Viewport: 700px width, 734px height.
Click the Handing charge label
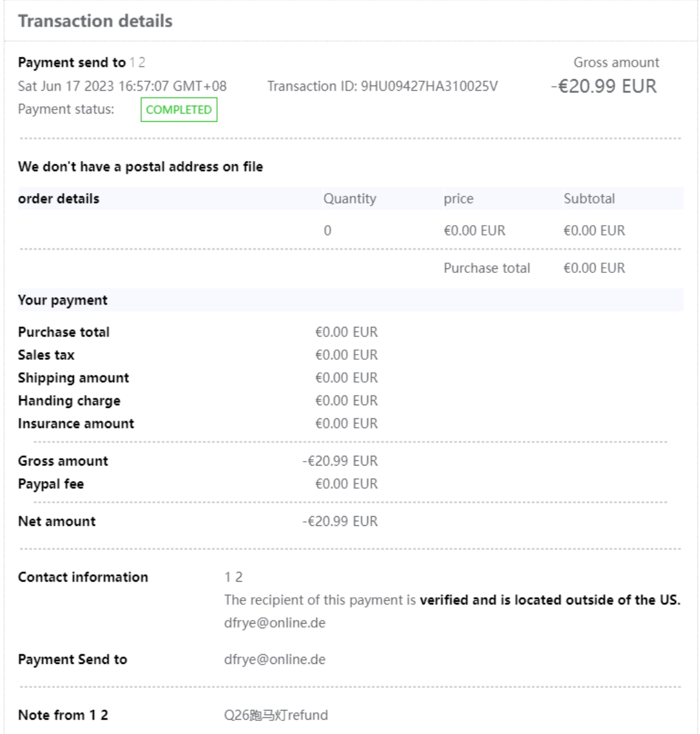[x=69, y=401]
